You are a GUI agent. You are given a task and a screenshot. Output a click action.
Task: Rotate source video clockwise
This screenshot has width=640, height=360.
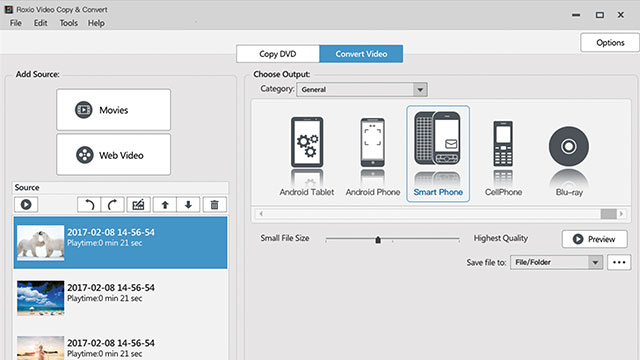(113, 204)
